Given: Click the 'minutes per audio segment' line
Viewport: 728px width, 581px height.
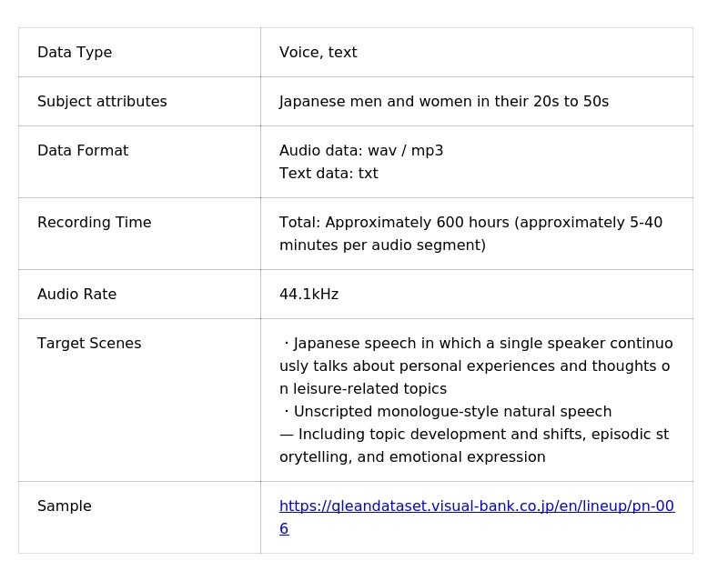Looking at the screenshot, I should 382,245.
